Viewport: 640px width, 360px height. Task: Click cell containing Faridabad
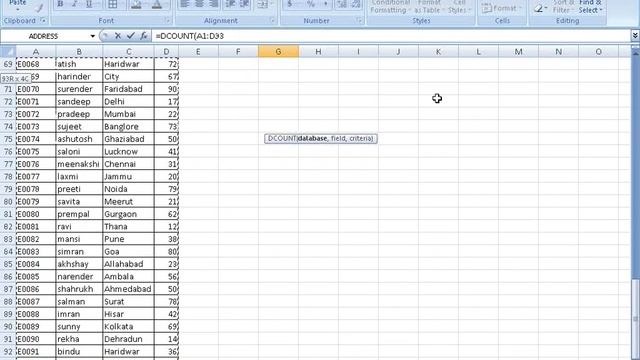128,89
